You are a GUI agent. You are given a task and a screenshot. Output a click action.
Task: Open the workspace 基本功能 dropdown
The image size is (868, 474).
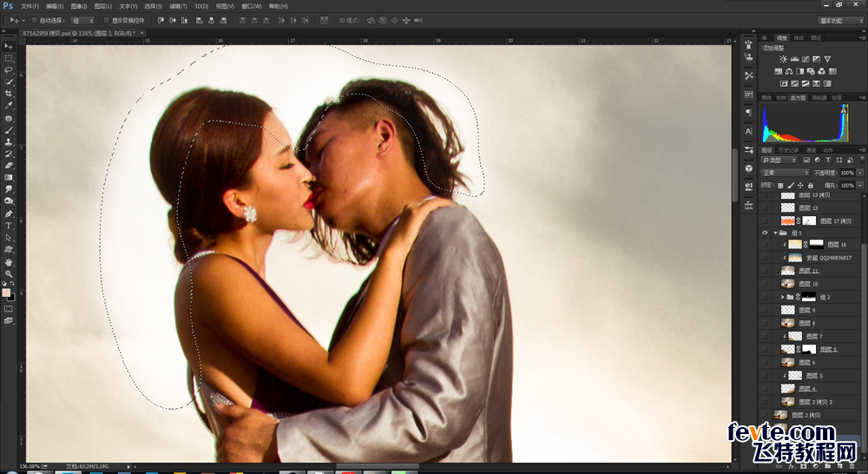pos(840,21)
